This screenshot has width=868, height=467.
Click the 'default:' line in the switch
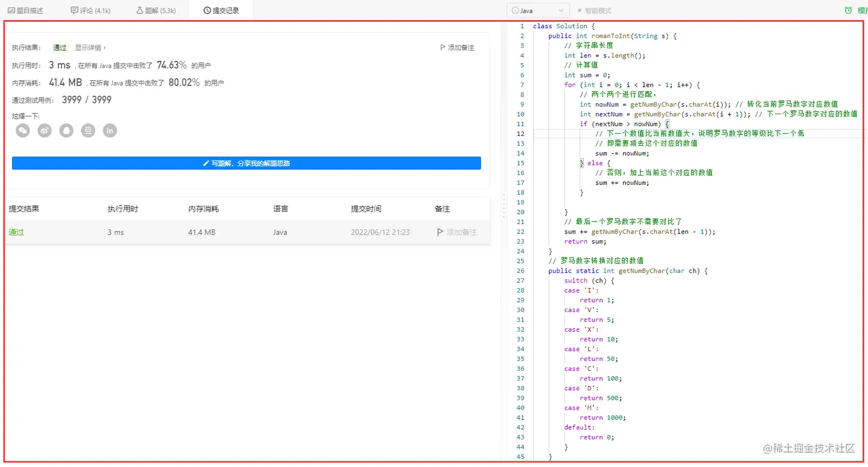[x=579, y=427]
